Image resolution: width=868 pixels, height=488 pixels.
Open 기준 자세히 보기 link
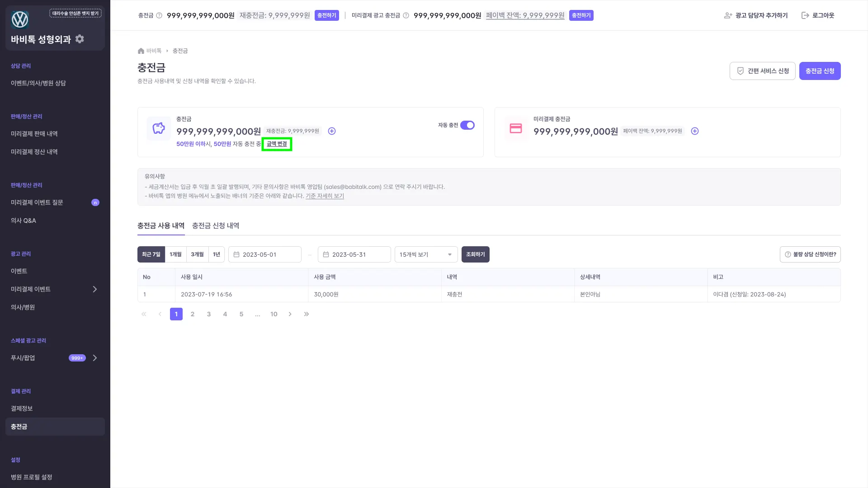pyautogui.click(x=325, y=196)
